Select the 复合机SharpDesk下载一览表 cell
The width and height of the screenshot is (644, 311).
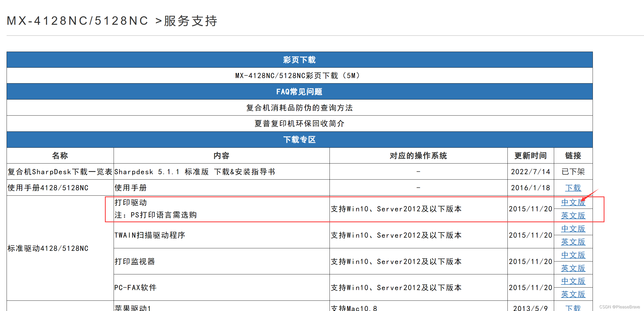pyautogui.click(x=60, y=172)
